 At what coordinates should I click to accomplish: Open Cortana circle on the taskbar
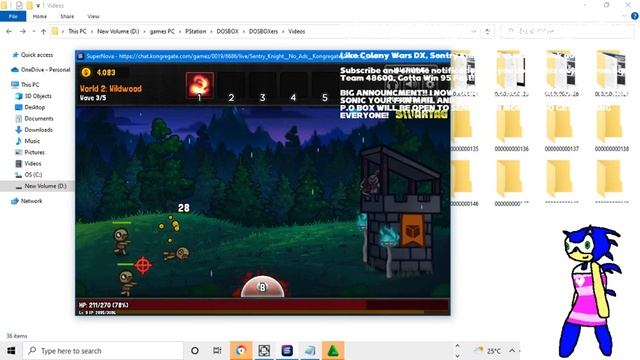click(195, 351)
